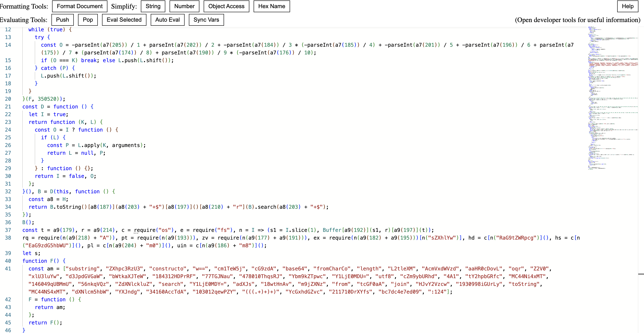Open the Help button
This screenshot has width=644, height=333.
point(627,6)
